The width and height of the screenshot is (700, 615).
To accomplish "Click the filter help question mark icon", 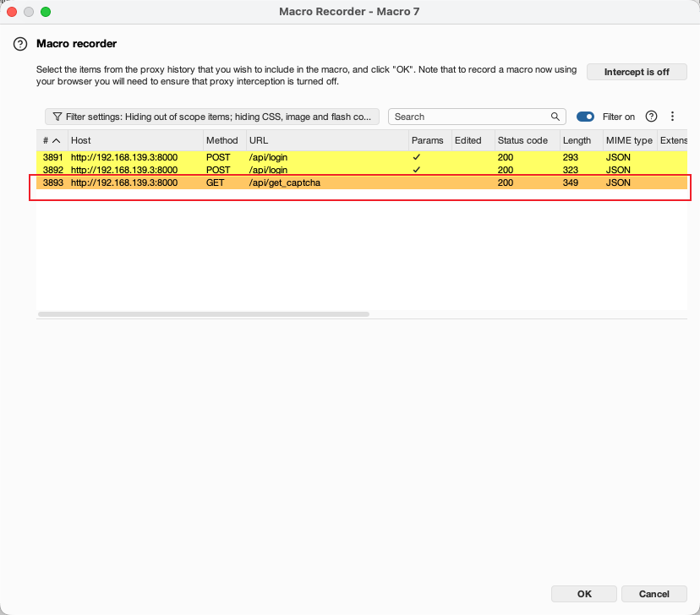I will (651, 117).
